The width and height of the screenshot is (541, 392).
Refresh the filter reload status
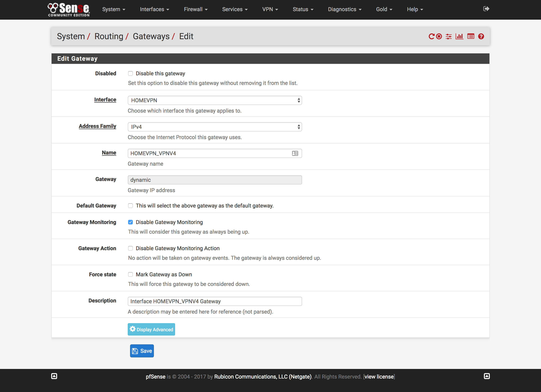tap(432, 37)
